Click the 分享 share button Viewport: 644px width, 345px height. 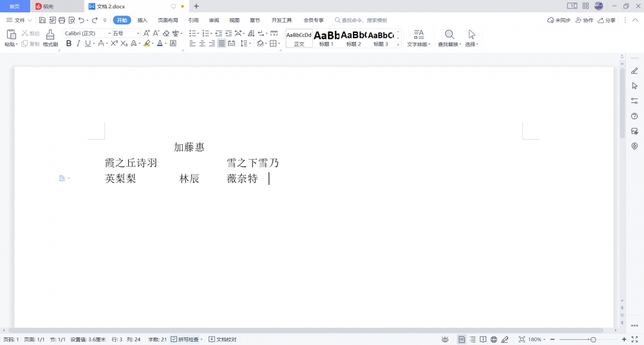point(606,20)
